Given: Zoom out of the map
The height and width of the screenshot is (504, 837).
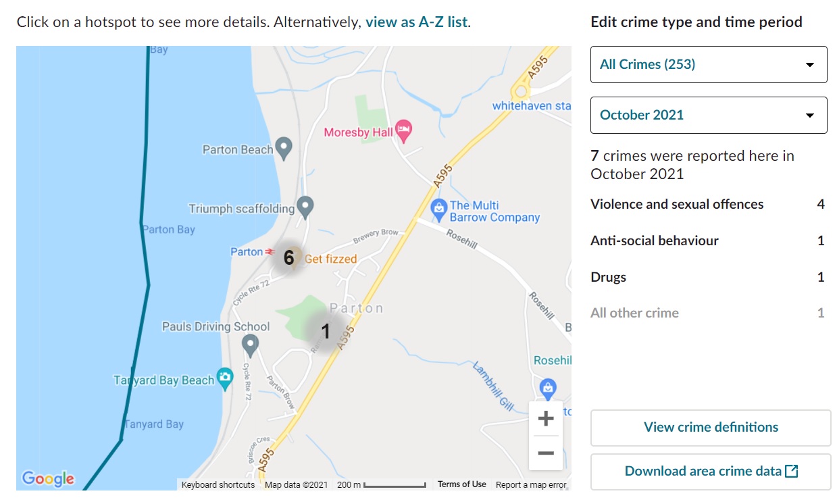Looking at the screenshot, I should click(546, 453).
